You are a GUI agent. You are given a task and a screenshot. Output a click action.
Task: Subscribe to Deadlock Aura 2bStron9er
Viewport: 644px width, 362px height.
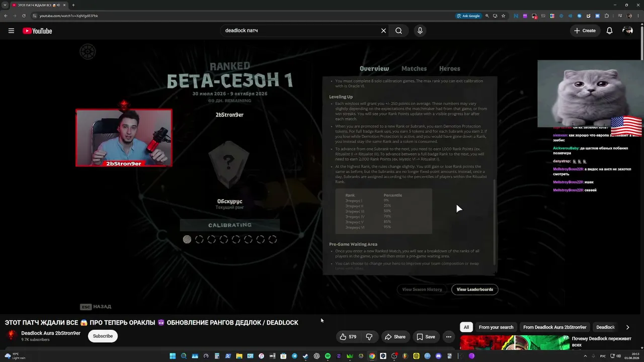click(103, 336)
